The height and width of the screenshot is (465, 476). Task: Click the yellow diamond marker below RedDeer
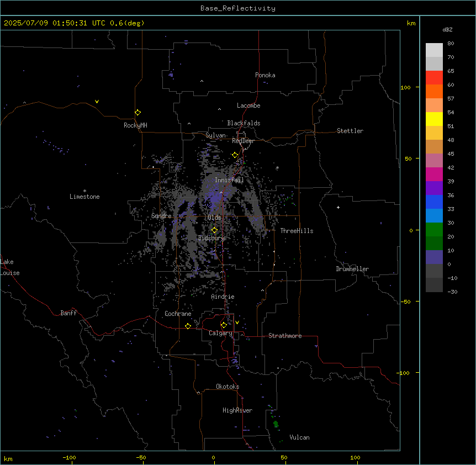point(235,155)
